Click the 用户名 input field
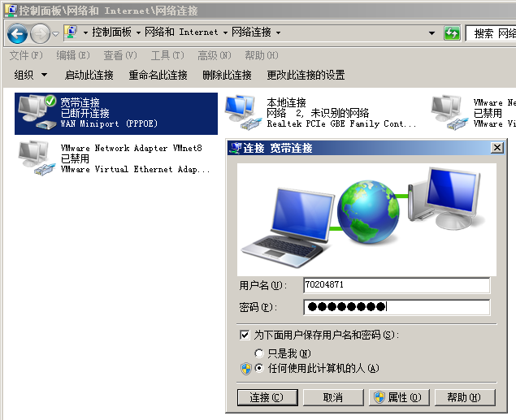The width and height of the screenshot is (516, 420). click(x=397, y=285)
